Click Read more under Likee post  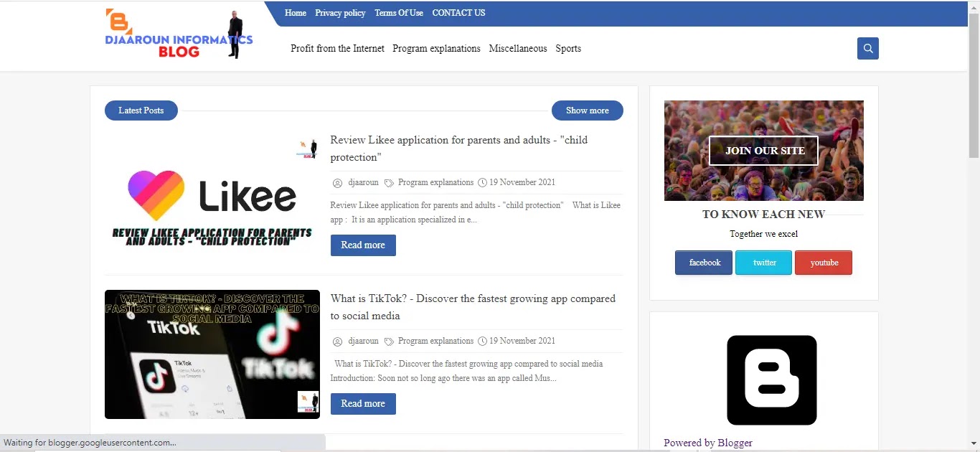click(363, 245)
